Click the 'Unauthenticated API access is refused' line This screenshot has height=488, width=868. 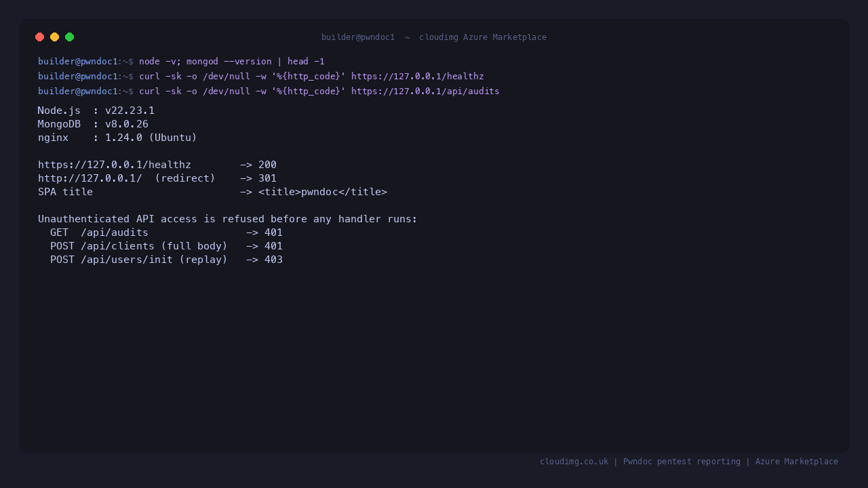point(228,219)
